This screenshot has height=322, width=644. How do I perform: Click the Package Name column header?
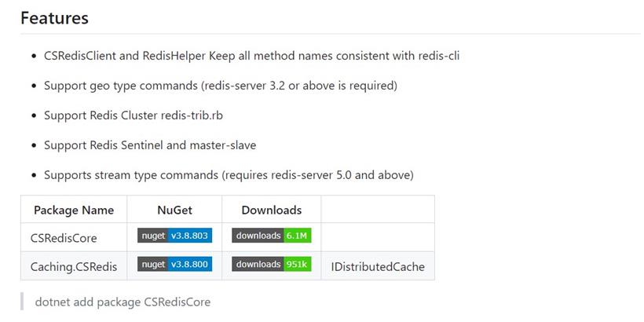click(74, 210)
